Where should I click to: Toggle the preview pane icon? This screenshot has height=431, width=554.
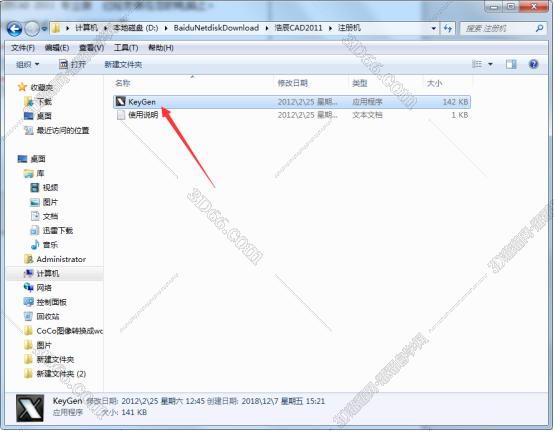click(511, 64)
